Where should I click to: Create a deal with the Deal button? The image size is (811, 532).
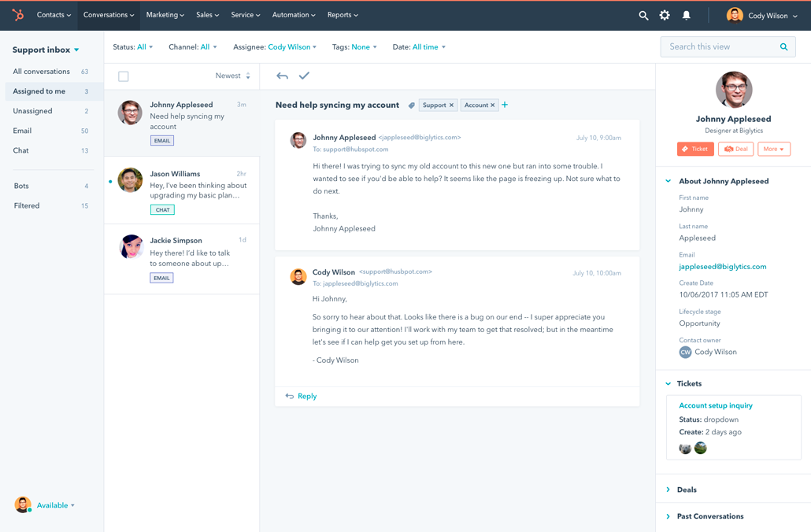735,149
